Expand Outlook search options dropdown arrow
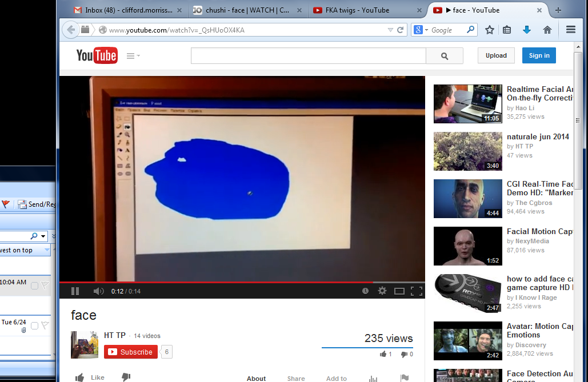Screen dimensions: 588x382 [x=43, y=236]
